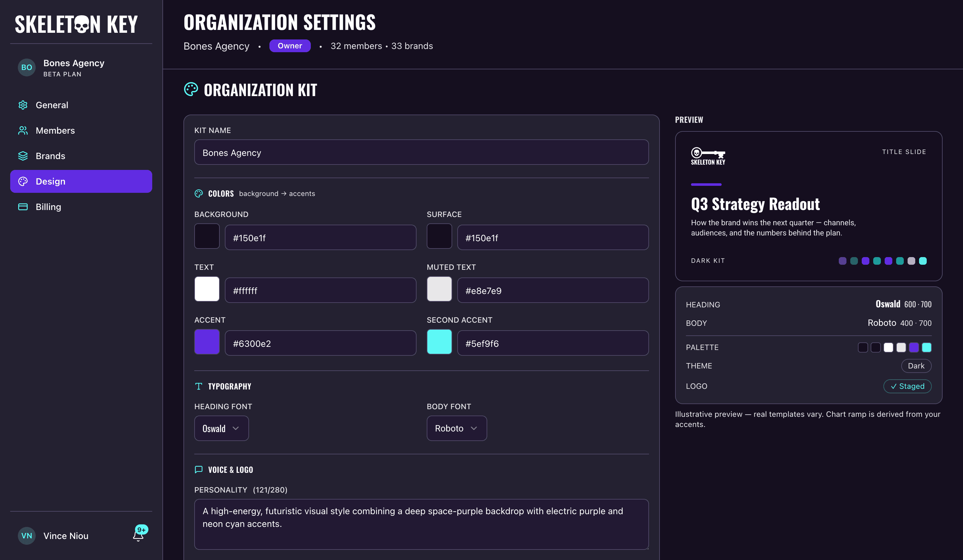
Task: Click the skull logo in Skeleton Key title
Action: pos(82,25)
